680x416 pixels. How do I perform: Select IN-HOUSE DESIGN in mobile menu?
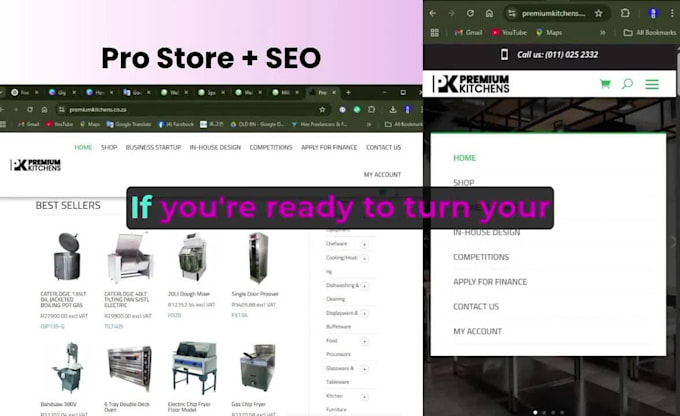click(487, 232)
